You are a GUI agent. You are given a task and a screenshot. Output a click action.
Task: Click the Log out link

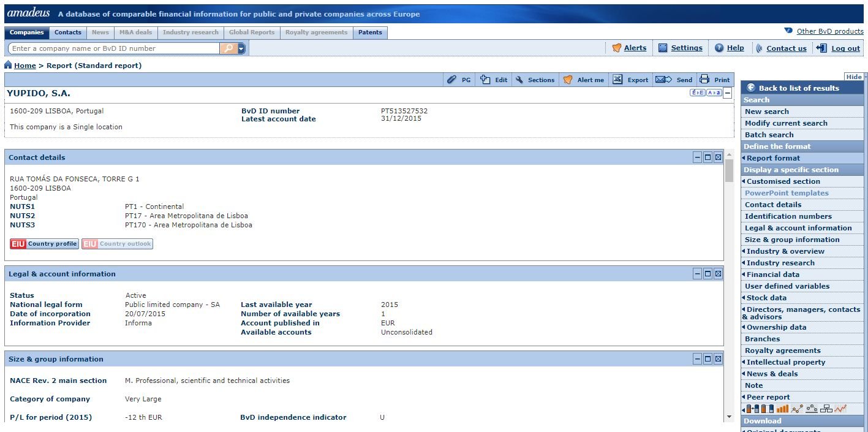click(x=845, y=48)
